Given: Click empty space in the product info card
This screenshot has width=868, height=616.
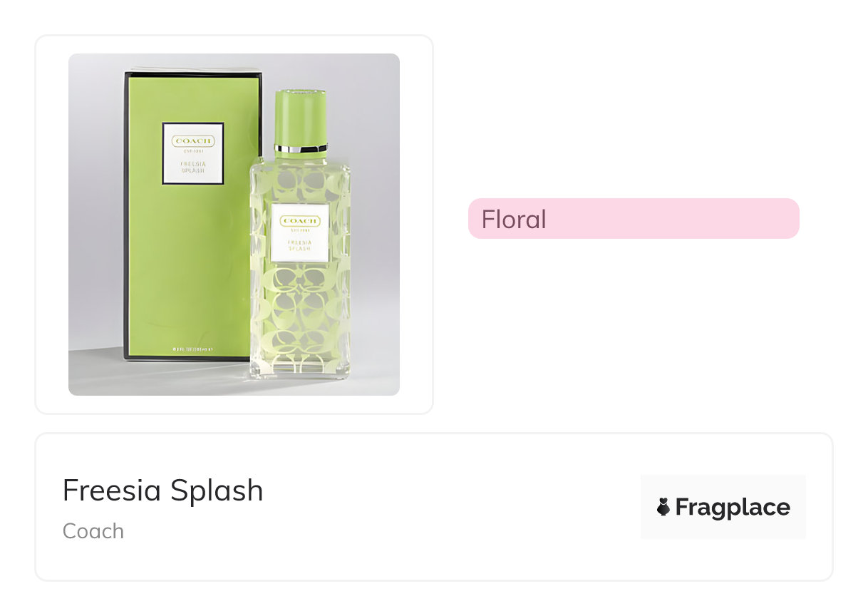Looking at the screenshot, I should (x=428, y=508).
